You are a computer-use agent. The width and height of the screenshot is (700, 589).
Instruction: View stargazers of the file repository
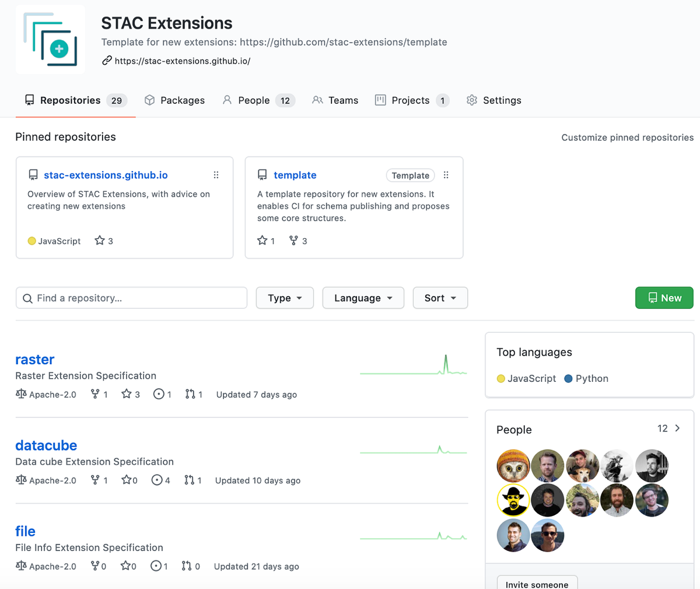pyautogui.click(x=128, y=566)
